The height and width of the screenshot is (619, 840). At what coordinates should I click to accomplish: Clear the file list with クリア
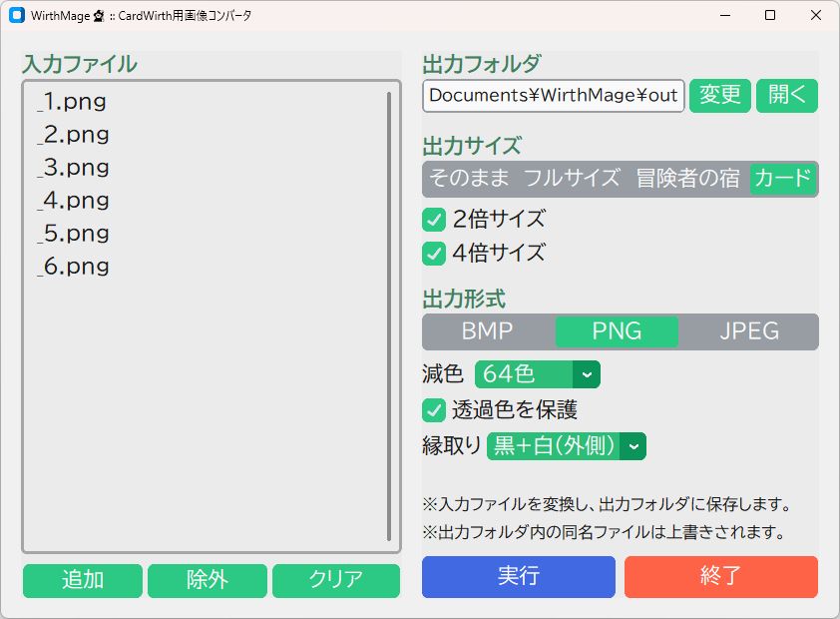coord(335,580)
